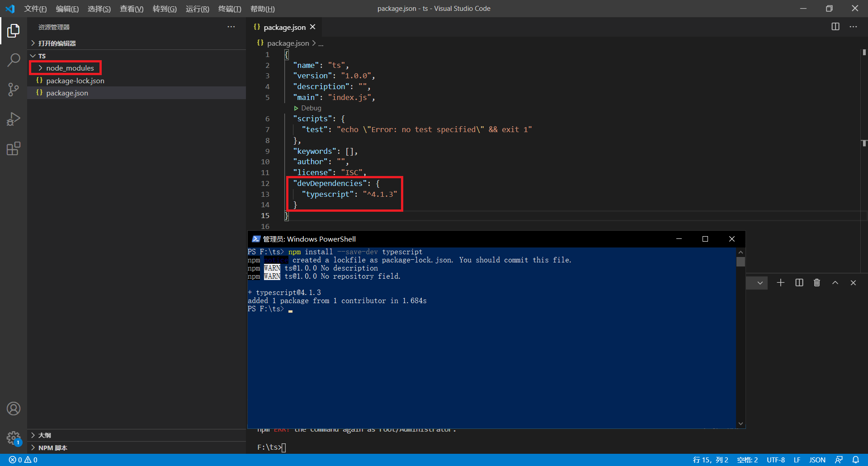Change indentation via Spaces: 2 indicator
This screenshot has height=466, width=868.
(747, 460)
